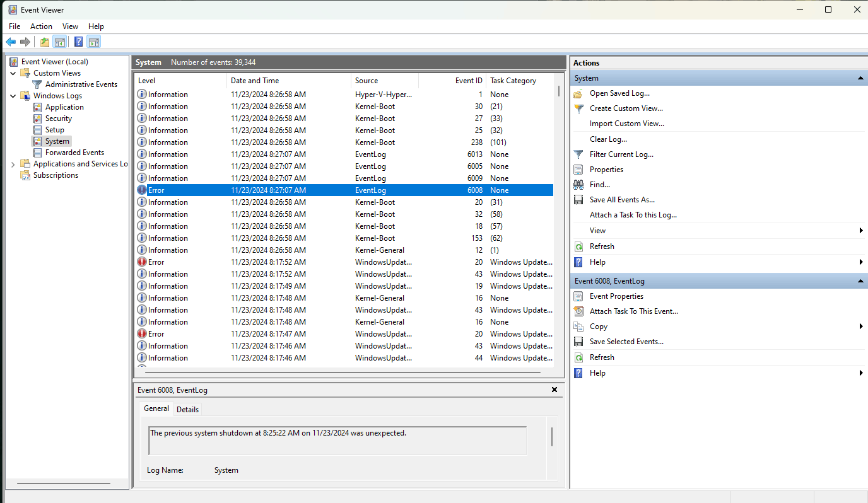Open the System log Properties action
This screenshot has height=503, width=868.
[606, 170]
